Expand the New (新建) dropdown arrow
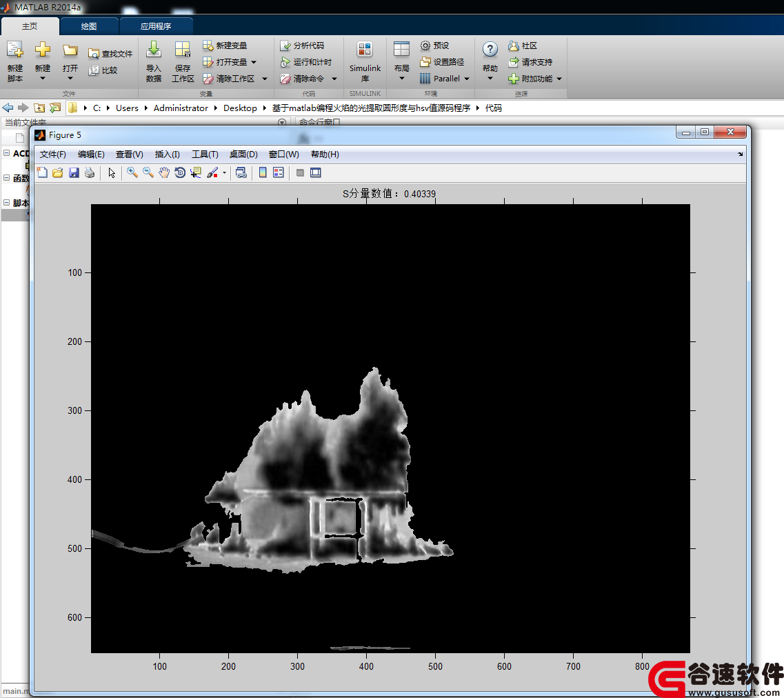 (x=43, y=78)
